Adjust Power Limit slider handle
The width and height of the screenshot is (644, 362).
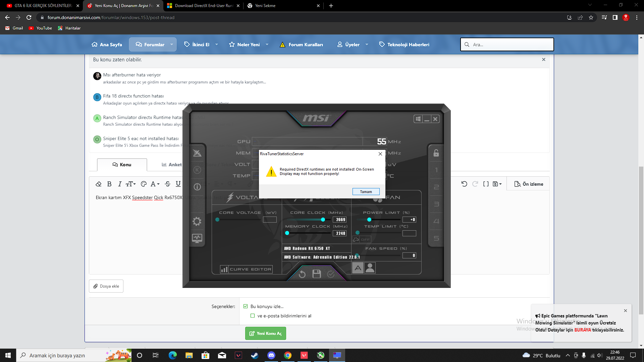[369, 220]
